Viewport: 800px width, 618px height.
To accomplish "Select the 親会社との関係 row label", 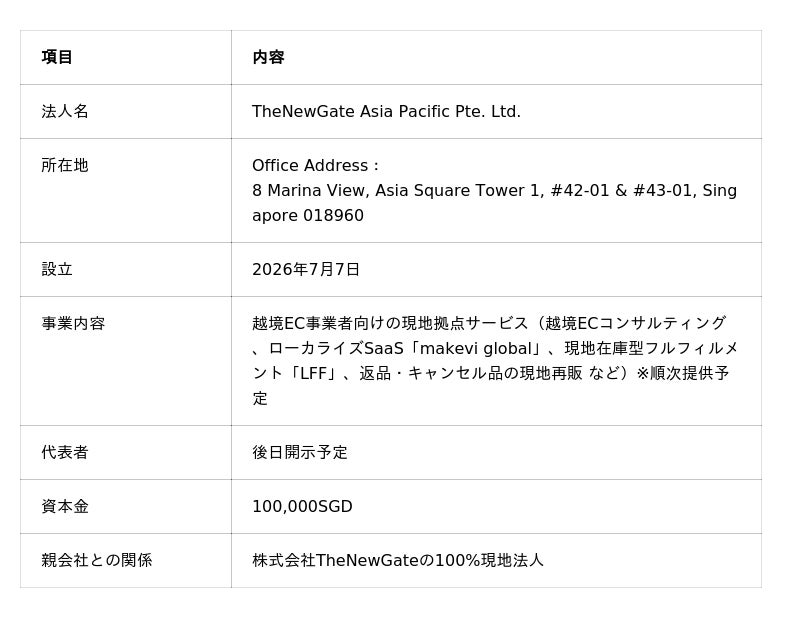I will (x=96, y=560).
